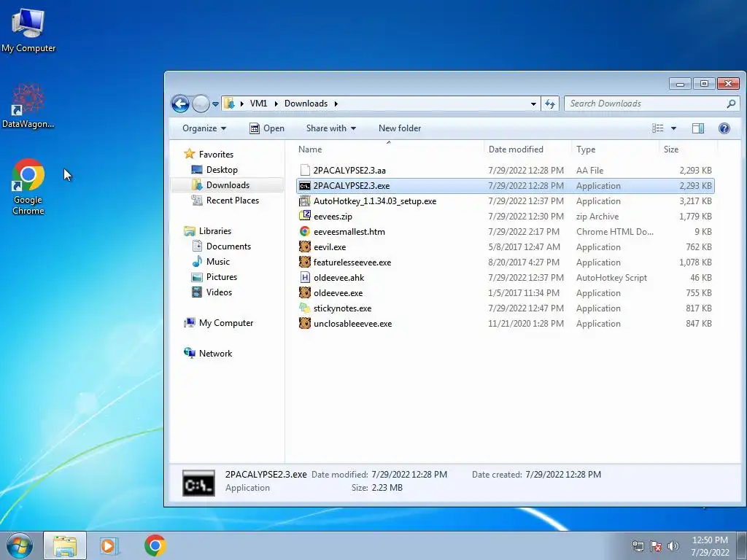Click the disabled forward navigation arrow
The width and height of the screenshot is (747, 560).
point(201,104)
